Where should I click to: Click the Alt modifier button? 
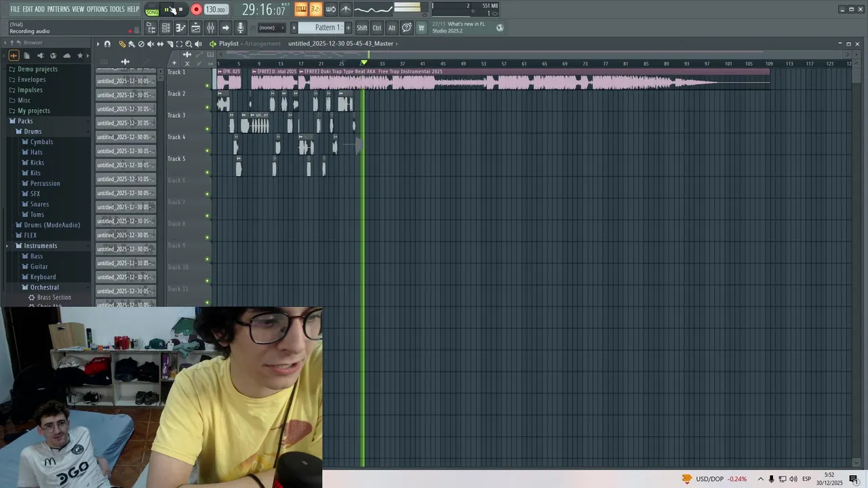click(391, 28)
